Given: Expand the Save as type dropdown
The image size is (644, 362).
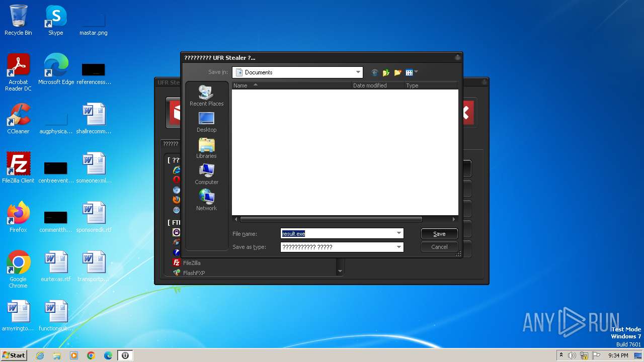Looking at the screenshot, I should coord(398,247).
